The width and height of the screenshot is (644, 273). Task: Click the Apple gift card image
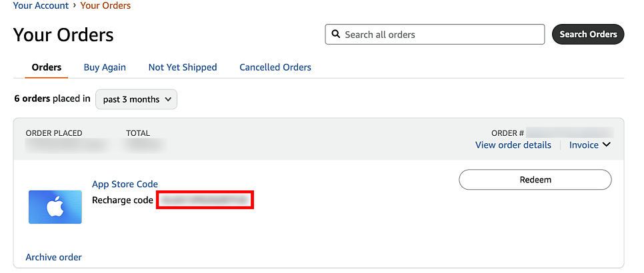point(55,207)
